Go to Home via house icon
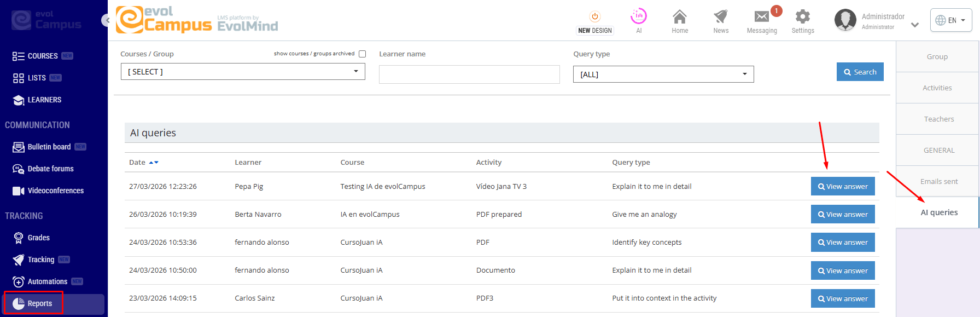Screen dimensions: 980x317 pyautogui.click(x=680, y=16)
